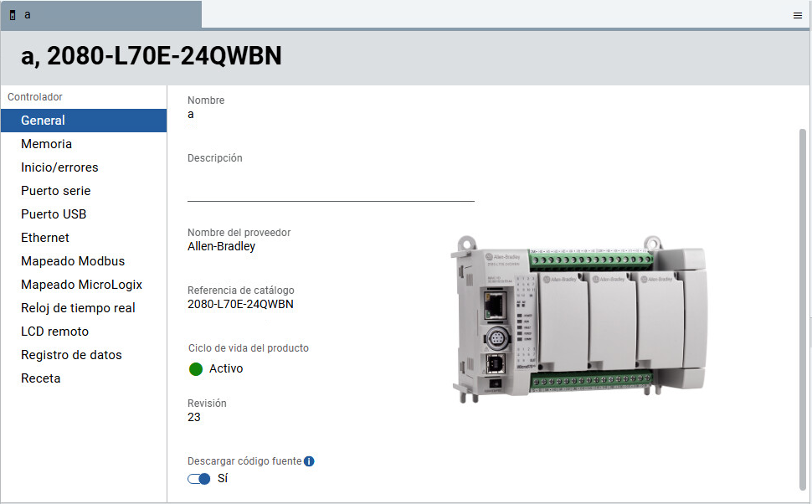Screen dimensions: 812x504
Task: Open Puerto serie configuration
Action: 55,191
